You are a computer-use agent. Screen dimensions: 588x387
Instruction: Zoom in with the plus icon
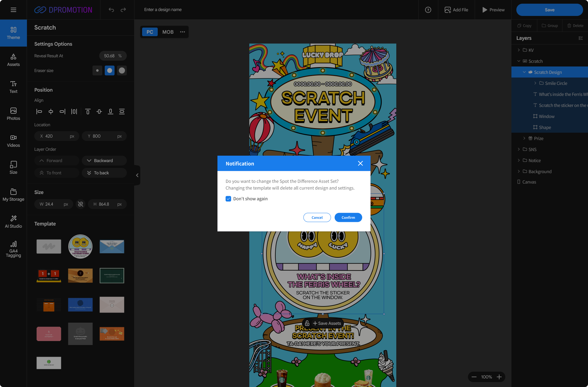[x=499, y=377]
